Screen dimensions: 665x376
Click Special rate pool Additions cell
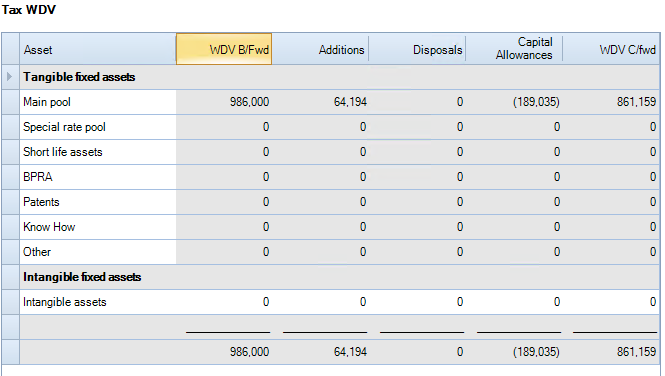pos(320,127)
